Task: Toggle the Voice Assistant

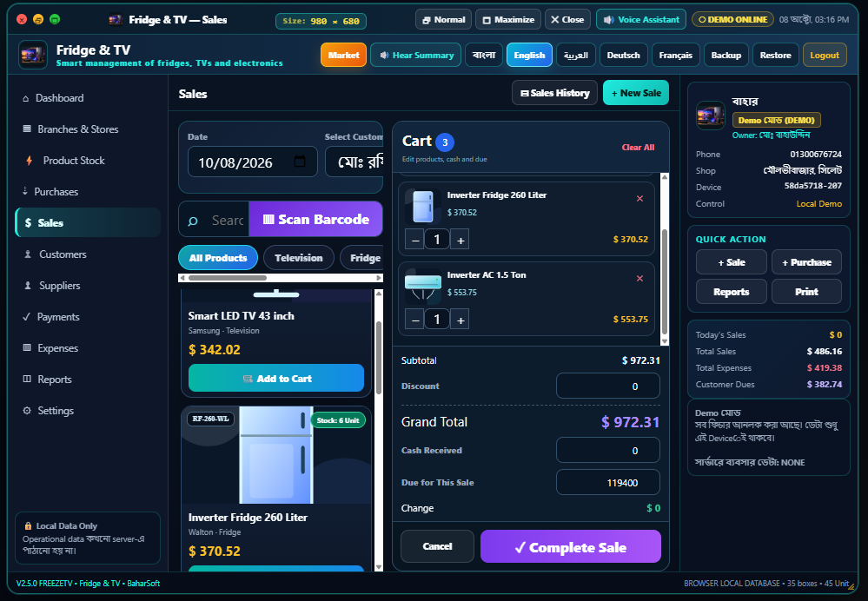Action: coord(641,19)
